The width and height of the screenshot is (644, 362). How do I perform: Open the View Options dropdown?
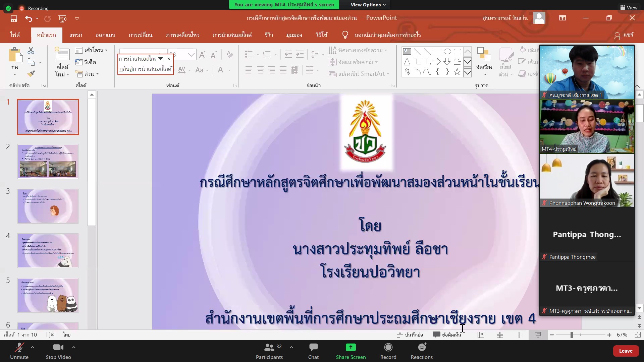click(x=368, y=5)
